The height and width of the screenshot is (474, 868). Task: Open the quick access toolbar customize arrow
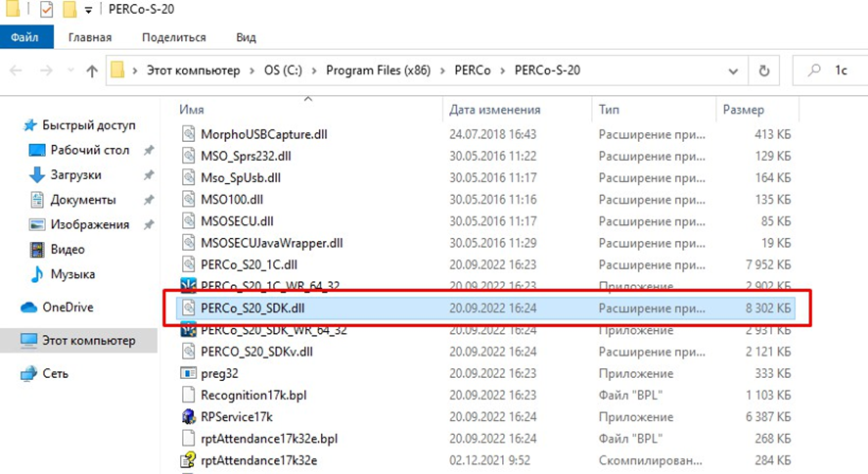(x=88, y=11)
